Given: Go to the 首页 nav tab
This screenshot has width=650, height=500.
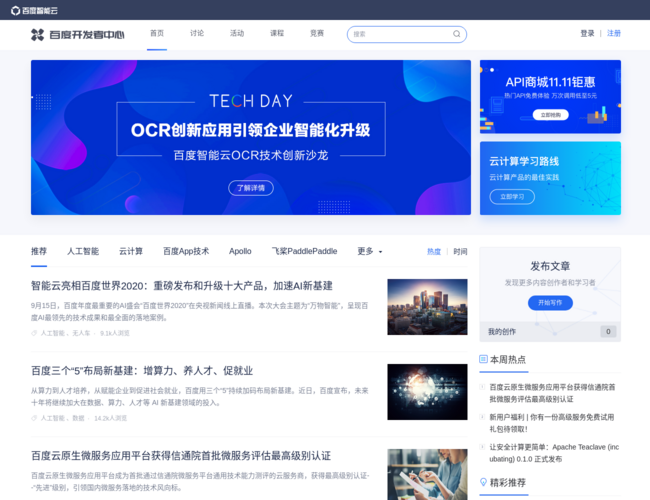Looking at the screenshot, I should click(157, 33).
